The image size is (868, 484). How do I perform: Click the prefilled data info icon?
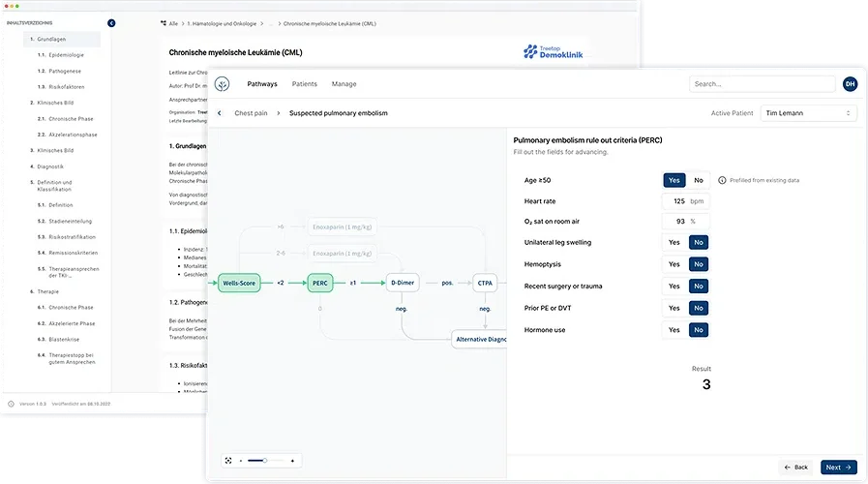(722, 180)
